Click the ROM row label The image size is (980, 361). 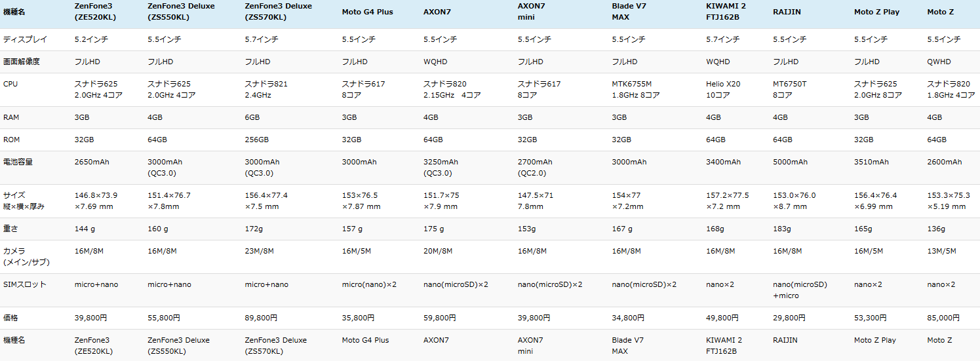11,140
